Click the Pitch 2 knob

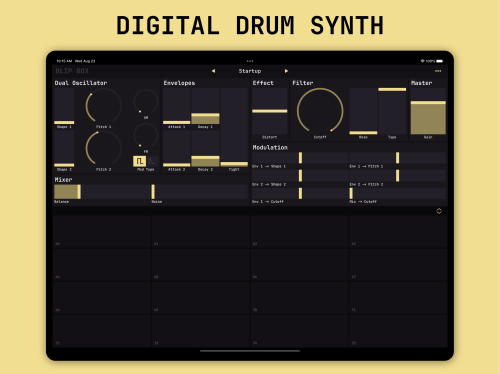point(103,149)
